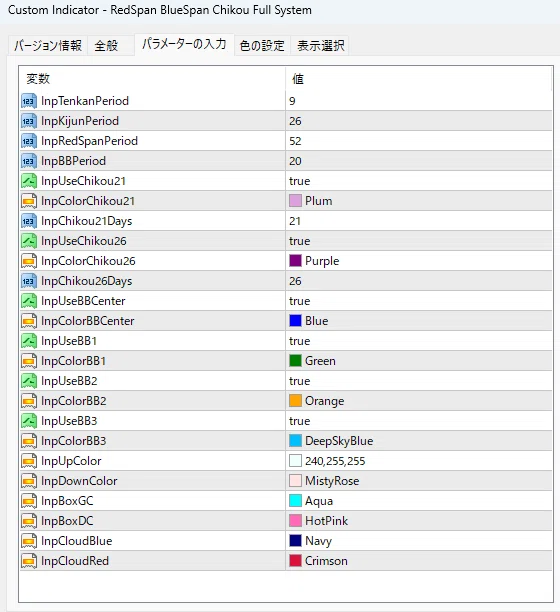Click the integer icon beside InpRedSpanPeriod
Viewport: 560px width, 612px height.
[x=29, y=141]
